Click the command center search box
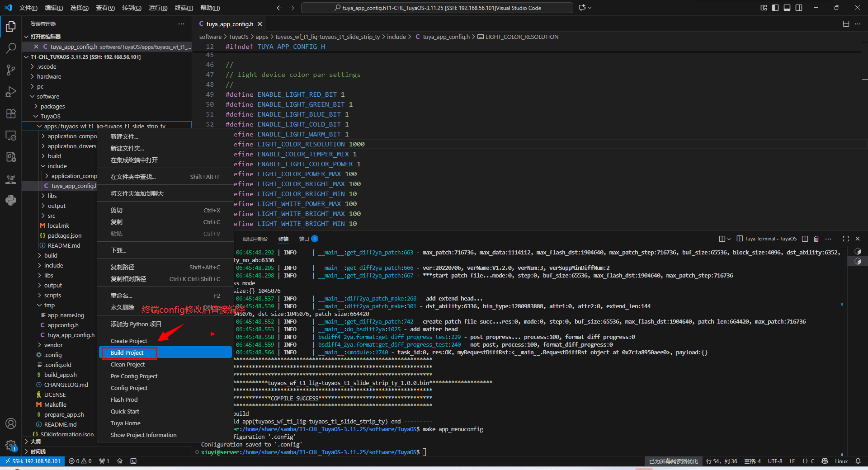 (x=437, y=8)
